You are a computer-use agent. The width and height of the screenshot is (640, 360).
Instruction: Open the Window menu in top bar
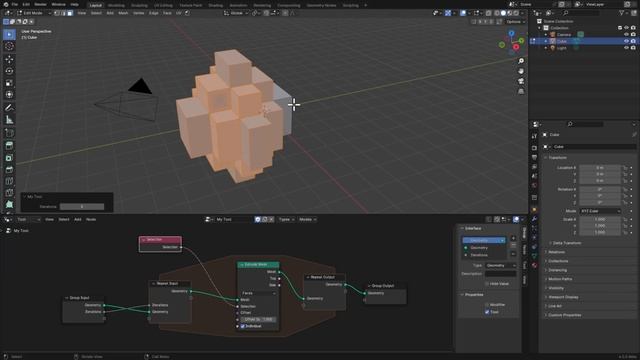pyautogui.click(x=58, y=4)
